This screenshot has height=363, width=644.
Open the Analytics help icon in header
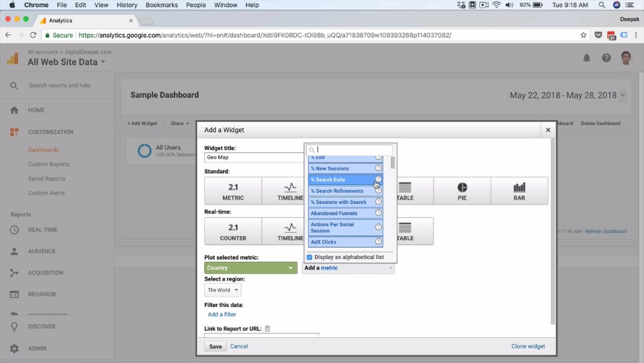tap(606, 58)
